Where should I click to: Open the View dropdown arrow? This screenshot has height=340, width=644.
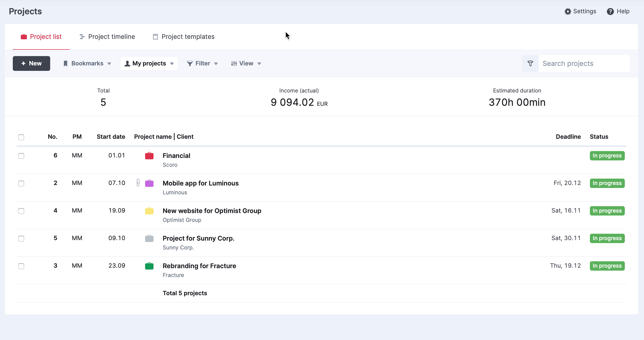[x=259, y=64]
